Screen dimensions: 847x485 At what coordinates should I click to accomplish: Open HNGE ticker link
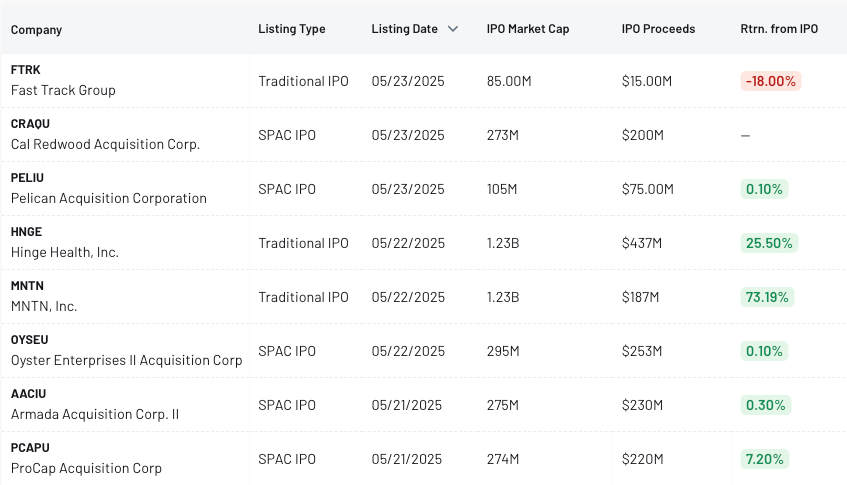tap(26, 232)
